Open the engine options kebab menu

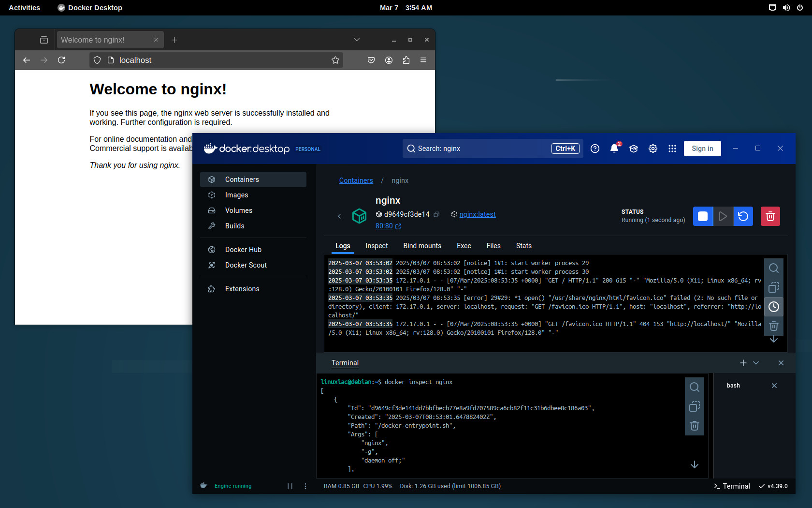305,486
